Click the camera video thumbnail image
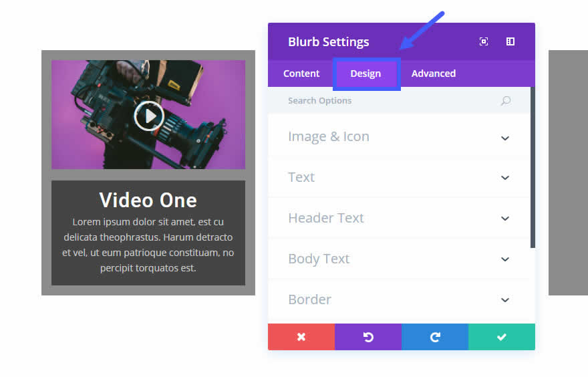The image size is (588, 377). (148, 114)
